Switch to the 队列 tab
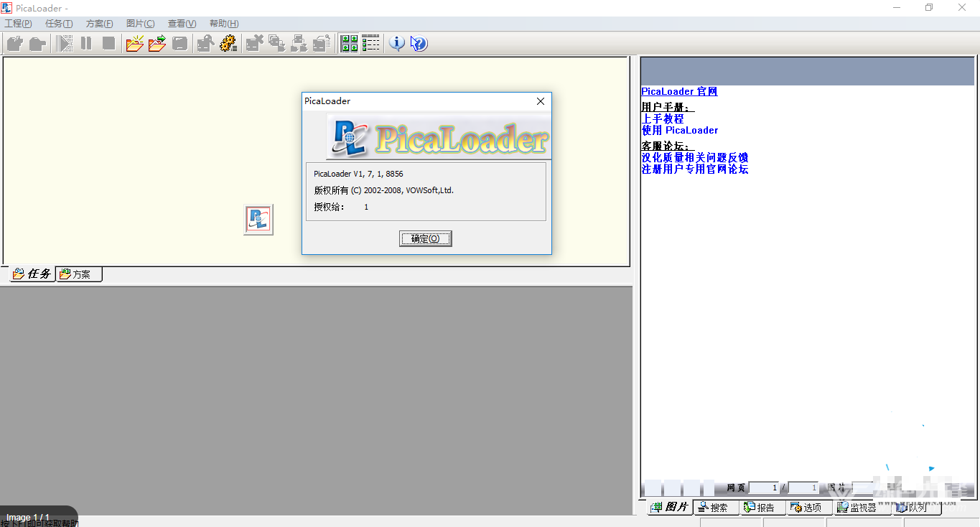Screen dimensions: 980x527 [x=916, y=508]
